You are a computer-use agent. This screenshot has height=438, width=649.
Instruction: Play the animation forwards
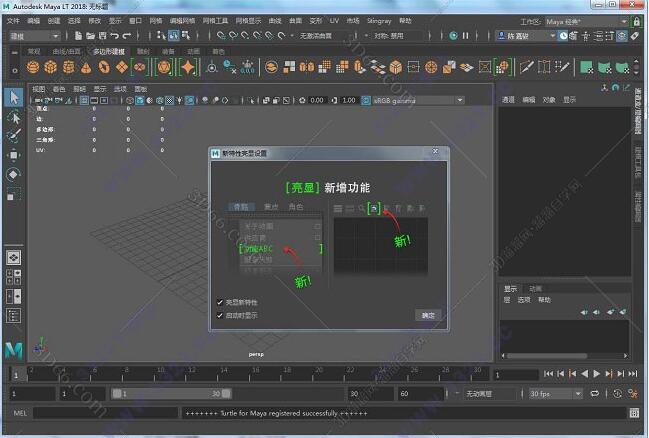596,374
